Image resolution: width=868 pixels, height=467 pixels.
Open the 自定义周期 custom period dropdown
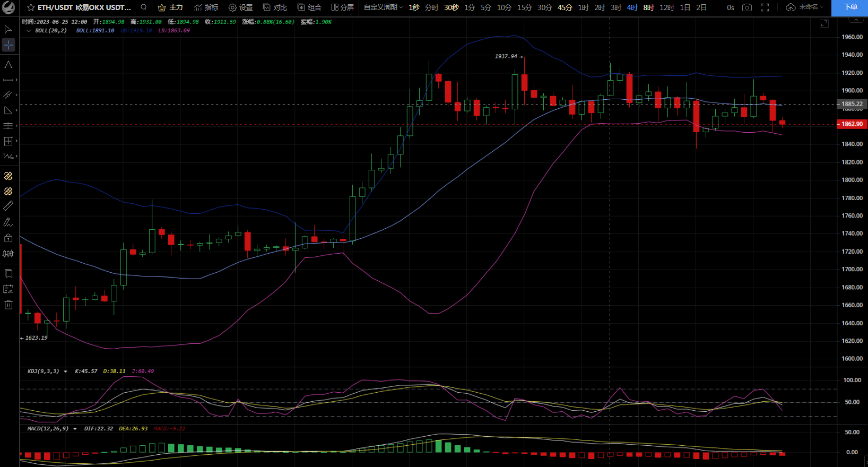(383, 7)
